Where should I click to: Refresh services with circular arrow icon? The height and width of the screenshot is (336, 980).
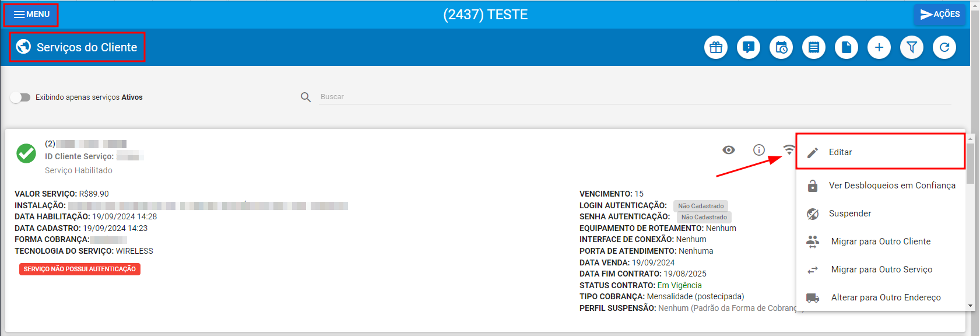click(944, 47)
